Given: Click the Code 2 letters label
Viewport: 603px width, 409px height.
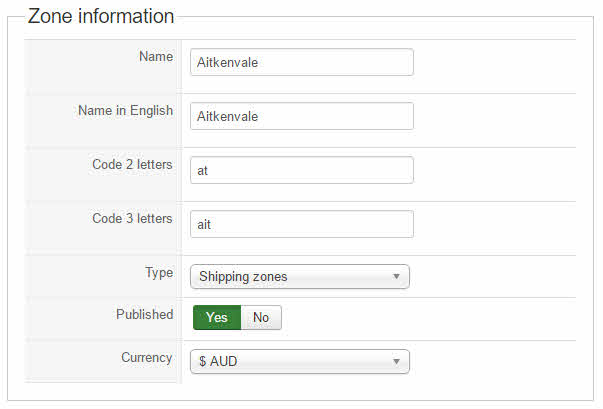Looking at the screenshot, I should pos(132,164).
